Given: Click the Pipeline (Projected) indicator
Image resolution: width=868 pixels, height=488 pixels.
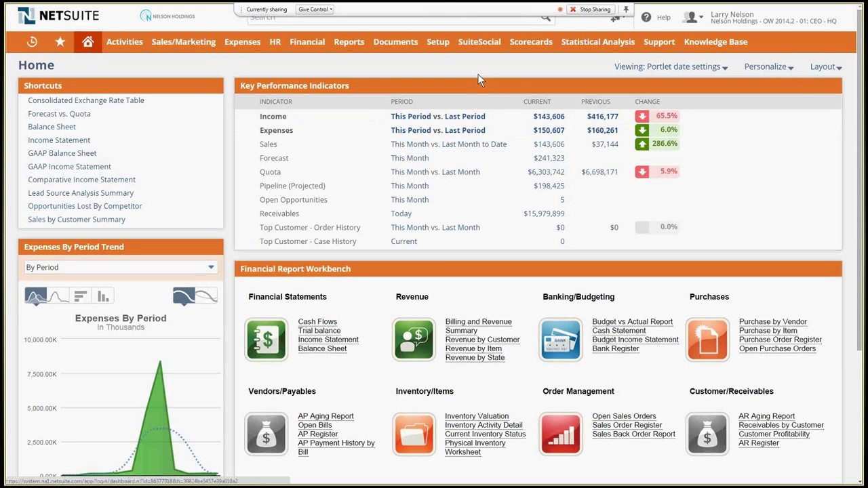Looking at the screenshot, I should pos(292,186).
